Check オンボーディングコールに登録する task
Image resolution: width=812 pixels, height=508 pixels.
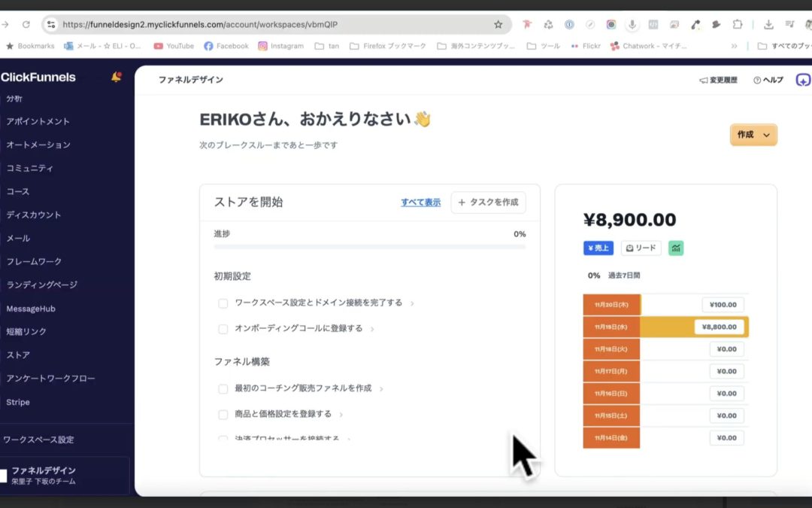tap(223, 328)
